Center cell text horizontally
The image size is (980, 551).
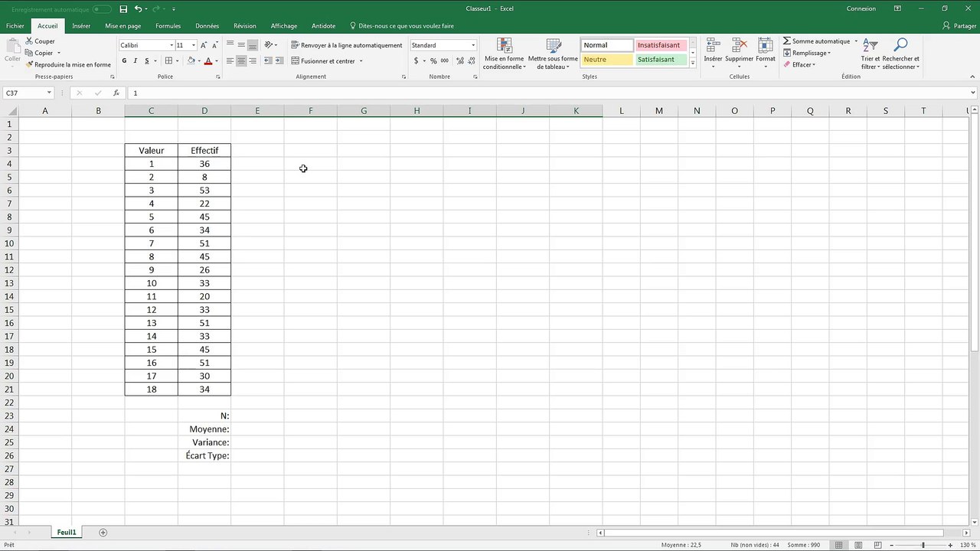[241, 60]
